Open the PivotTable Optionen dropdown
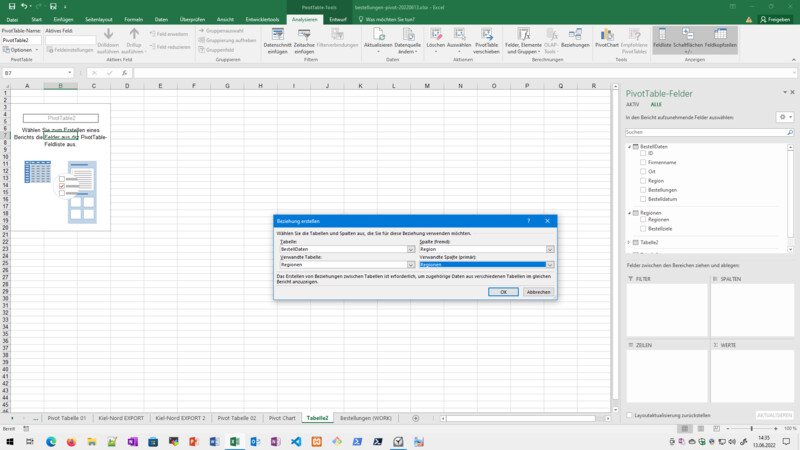Image resolution: width=800 pixels, height=450 pixels. (20, 50)
